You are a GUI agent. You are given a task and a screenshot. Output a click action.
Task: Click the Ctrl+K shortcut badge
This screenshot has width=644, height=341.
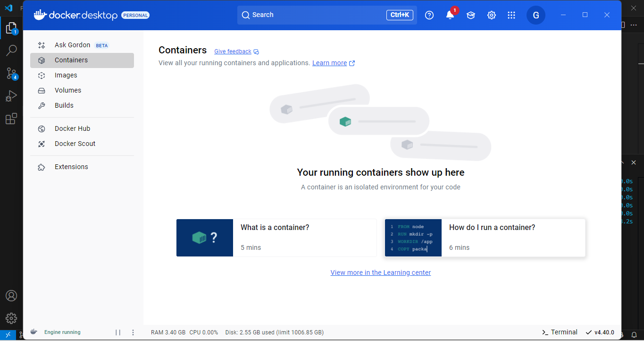tap(400, 15)
